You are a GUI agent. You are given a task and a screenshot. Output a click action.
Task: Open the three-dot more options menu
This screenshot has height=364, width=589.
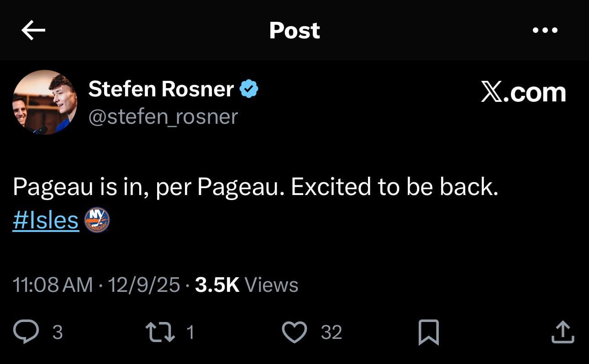pos(545,30)
